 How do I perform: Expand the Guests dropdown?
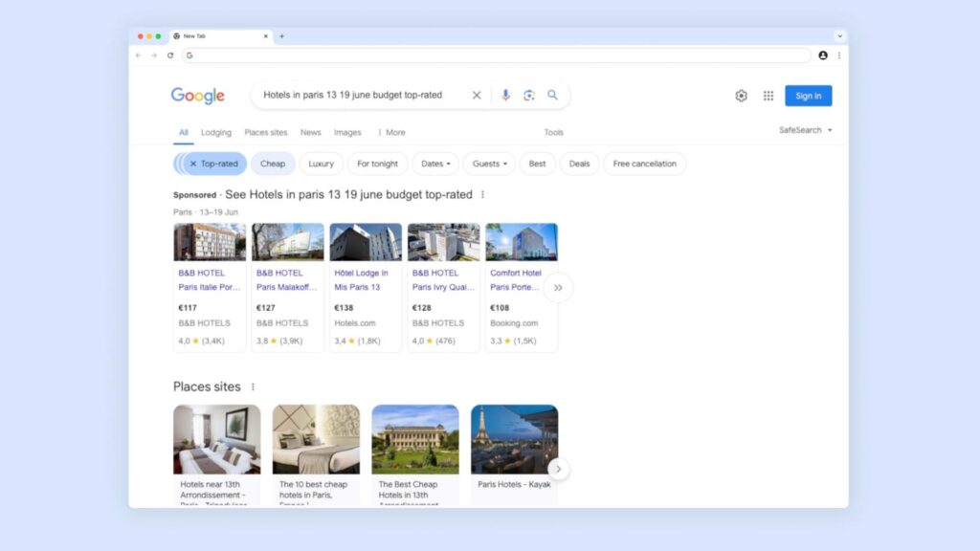489,164
